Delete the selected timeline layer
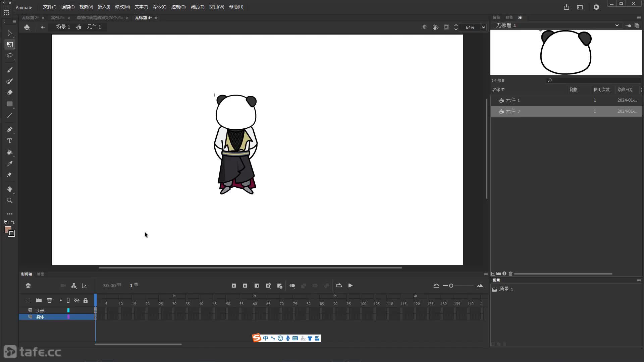Viewport: 644px width, 362px height. (x=50, y=300)
